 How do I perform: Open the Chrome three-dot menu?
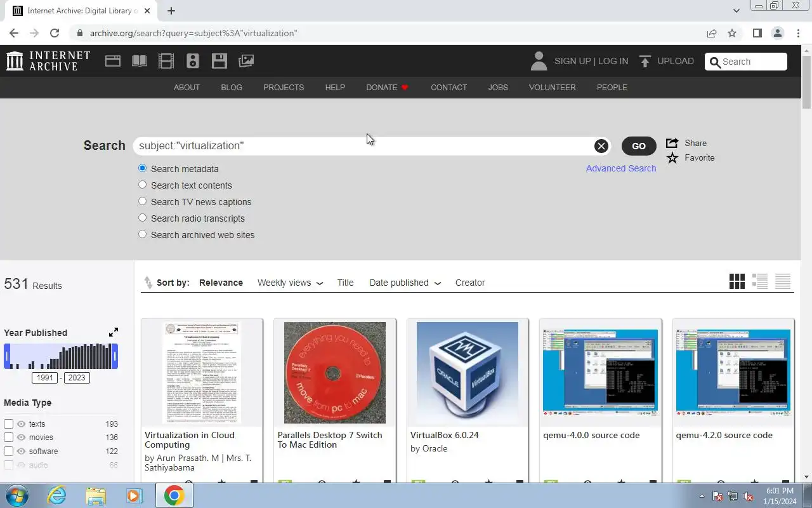click(798, 33)
